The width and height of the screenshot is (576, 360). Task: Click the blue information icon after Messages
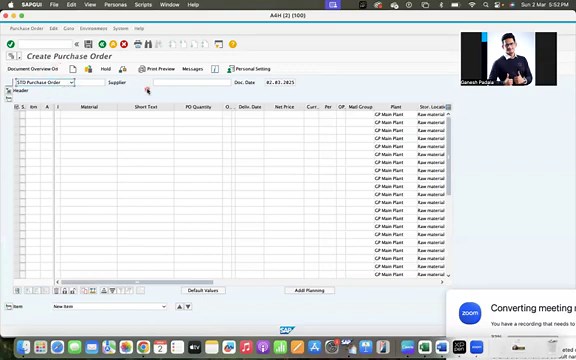click(x=215, y=69)
